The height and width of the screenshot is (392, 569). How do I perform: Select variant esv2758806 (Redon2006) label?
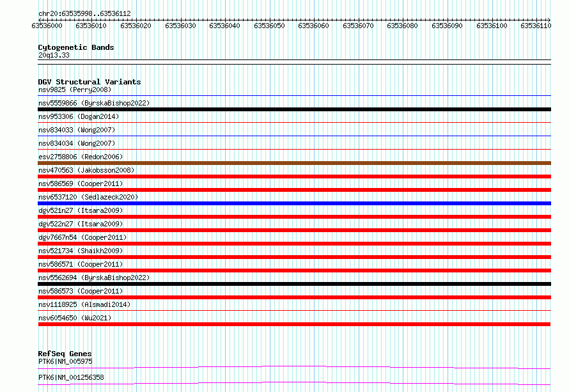81,157
